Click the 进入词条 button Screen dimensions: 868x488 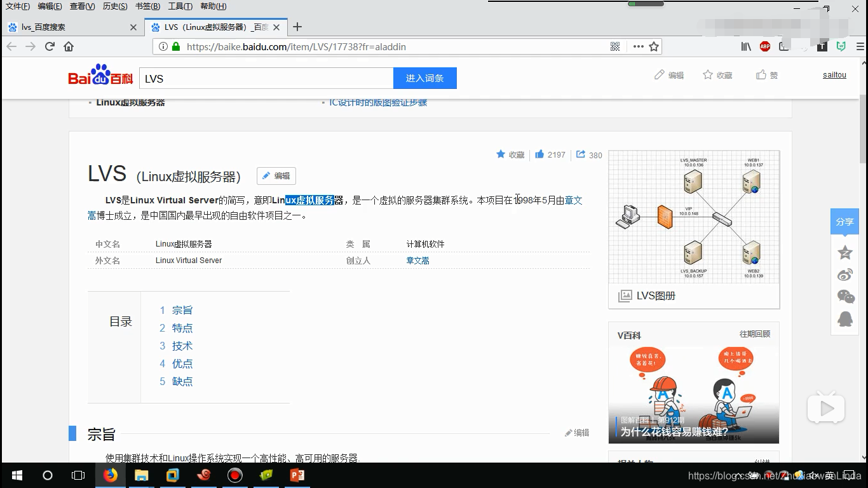tap(425, 78)
